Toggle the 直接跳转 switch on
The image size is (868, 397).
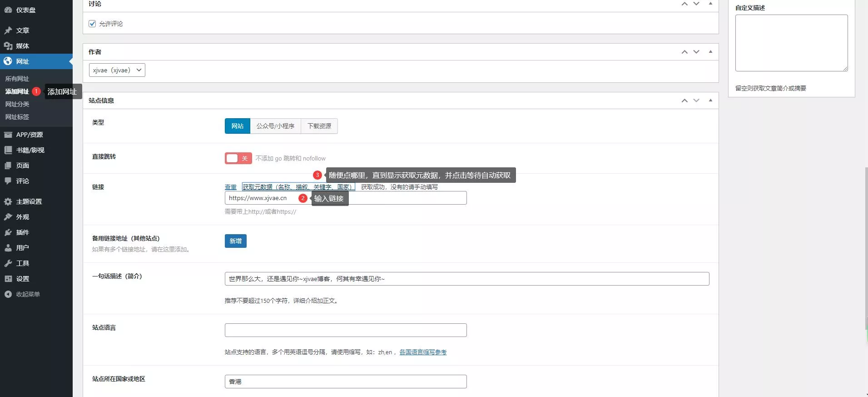(x=238, y=158)
